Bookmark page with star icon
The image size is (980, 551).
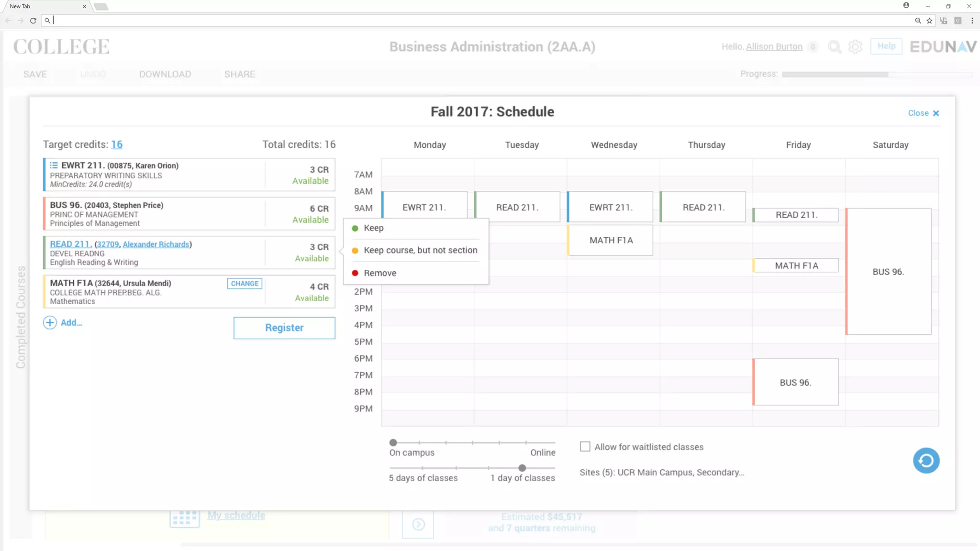coord(929,21)
